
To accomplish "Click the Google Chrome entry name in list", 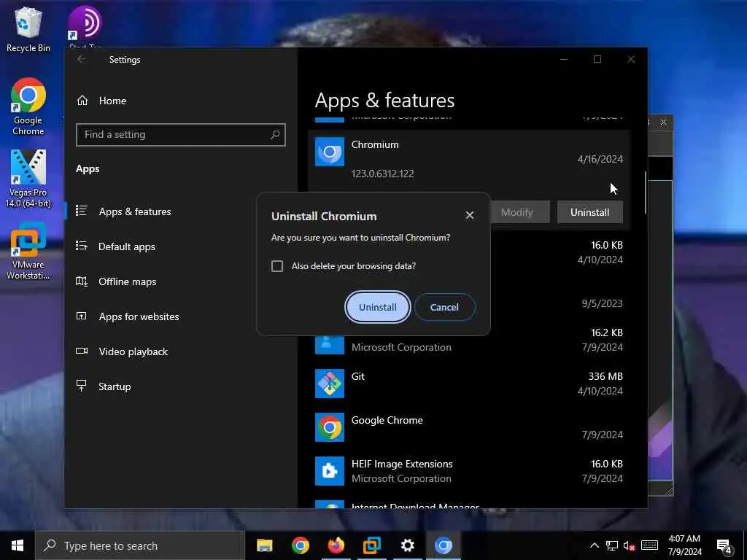I will [x=387, y=420].
